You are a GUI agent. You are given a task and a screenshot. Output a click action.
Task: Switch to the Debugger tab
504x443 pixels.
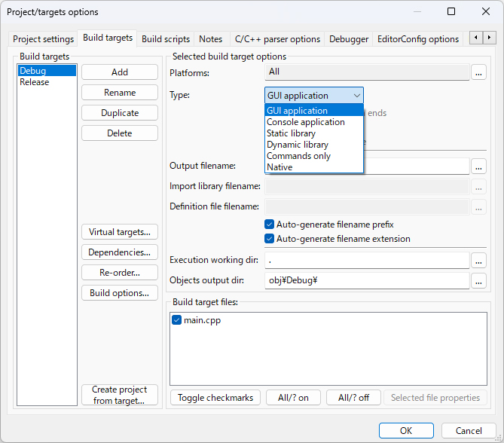pyautogui.click(x=349, y=39)
